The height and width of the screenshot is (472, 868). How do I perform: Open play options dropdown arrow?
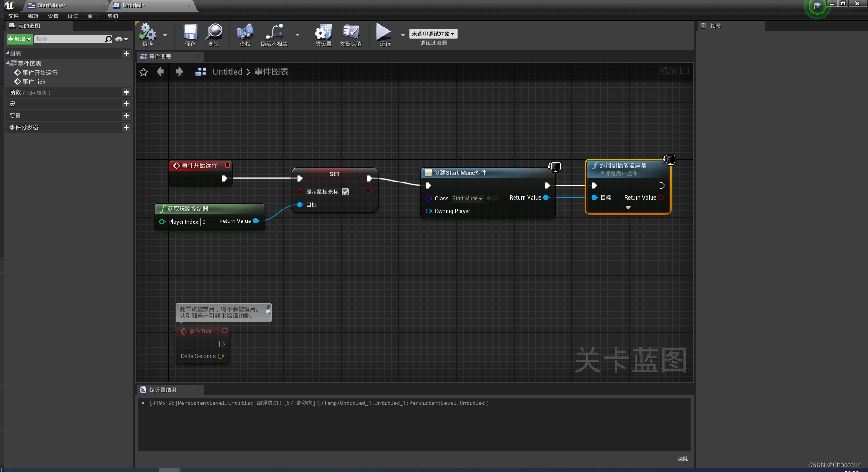(x=403, y=35)
